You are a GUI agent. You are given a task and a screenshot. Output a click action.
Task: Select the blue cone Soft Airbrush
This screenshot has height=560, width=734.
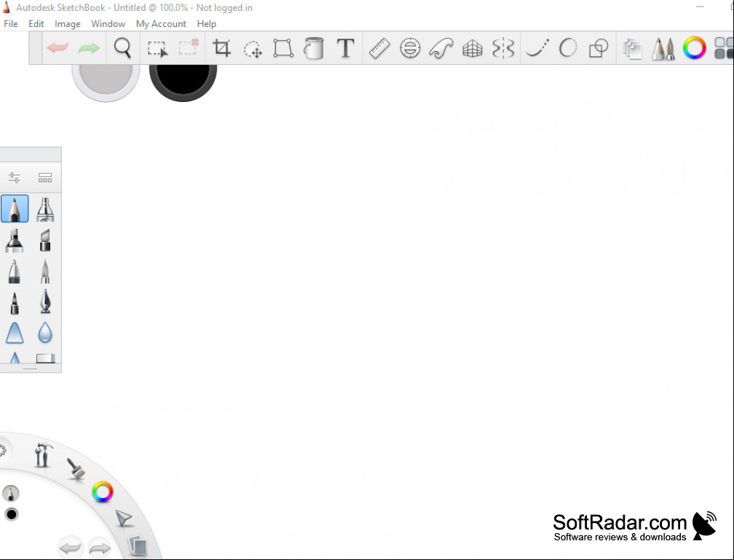[15, 333]
